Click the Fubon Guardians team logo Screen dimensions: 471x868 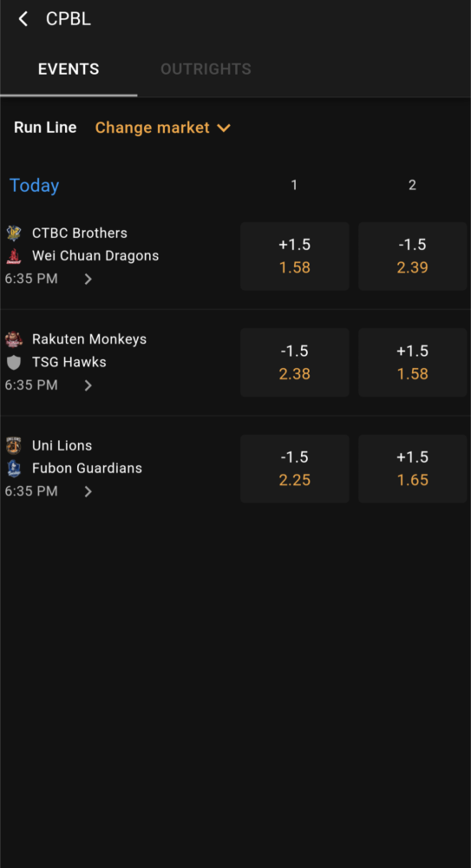14,469
